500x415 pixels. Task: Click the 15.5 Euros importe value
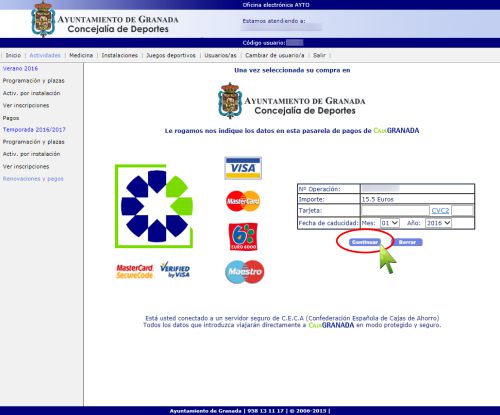click(x=377, y=199)
